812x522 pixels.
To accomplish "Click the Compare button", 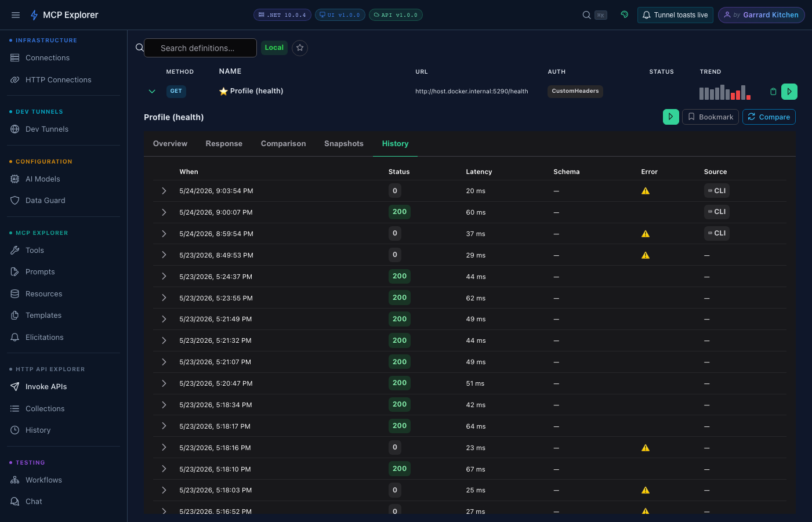I will (769, 117).
